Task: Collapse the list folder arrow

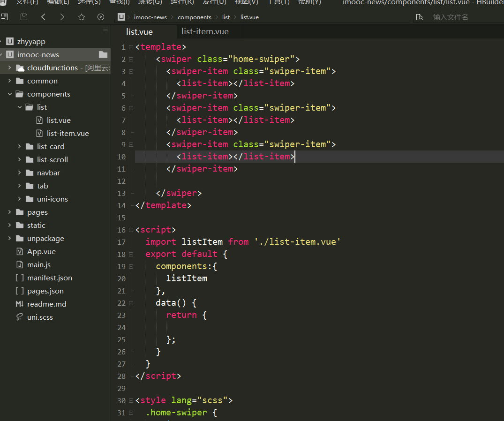Action: 20,107
